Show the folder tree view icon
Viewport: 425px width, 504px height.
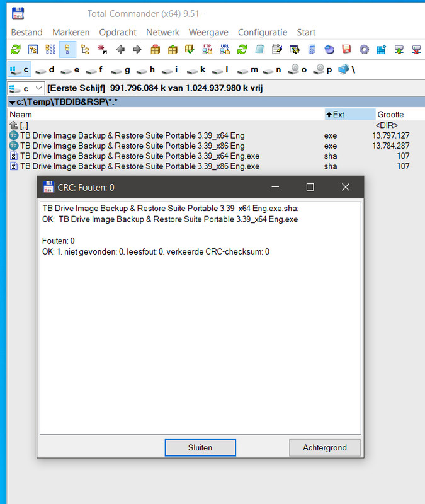click(85, 50)
